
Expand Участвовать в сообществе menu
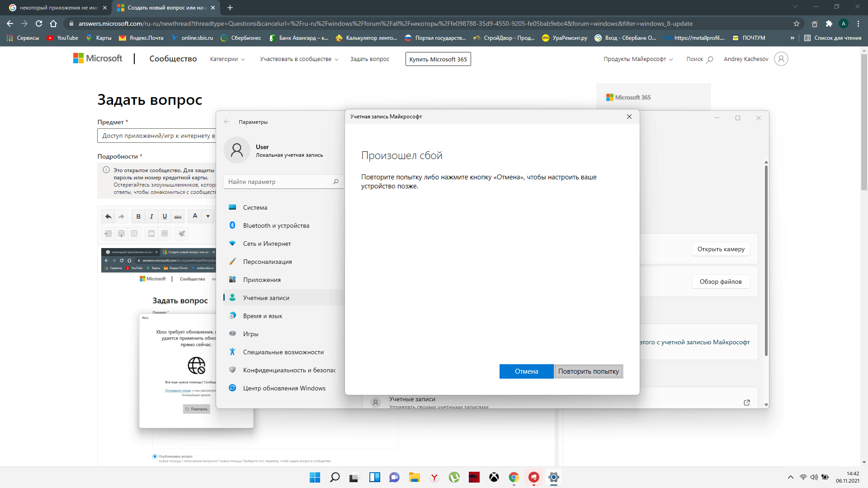tap(299, 59)
